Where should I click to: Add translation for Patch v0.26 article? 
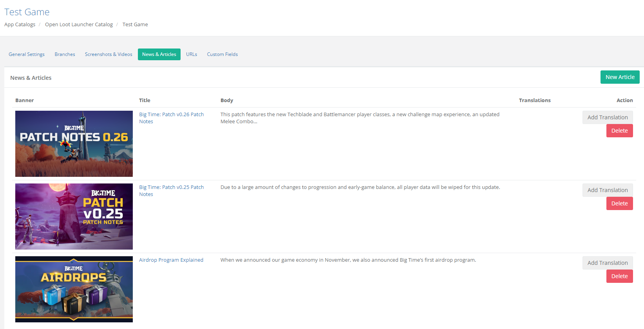pyautogui.click(x=607, y=117)
